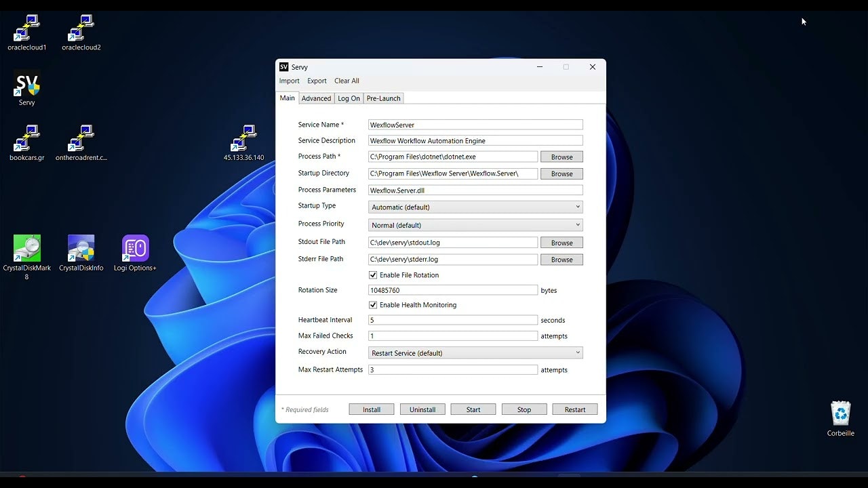Open the Import menu
Viewport: 868px width, 488px height.
(290, 81)
